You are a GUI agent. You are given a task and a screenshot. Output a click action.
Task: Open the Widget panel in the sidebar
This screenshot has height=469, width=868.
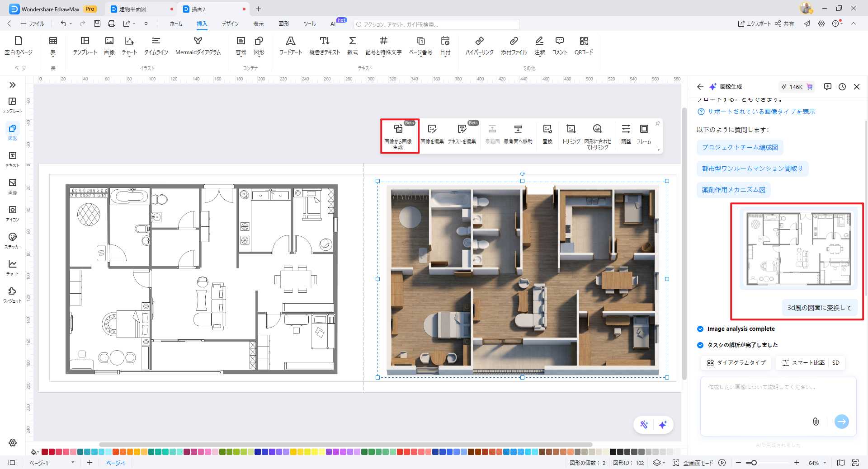tap(13, 295)
